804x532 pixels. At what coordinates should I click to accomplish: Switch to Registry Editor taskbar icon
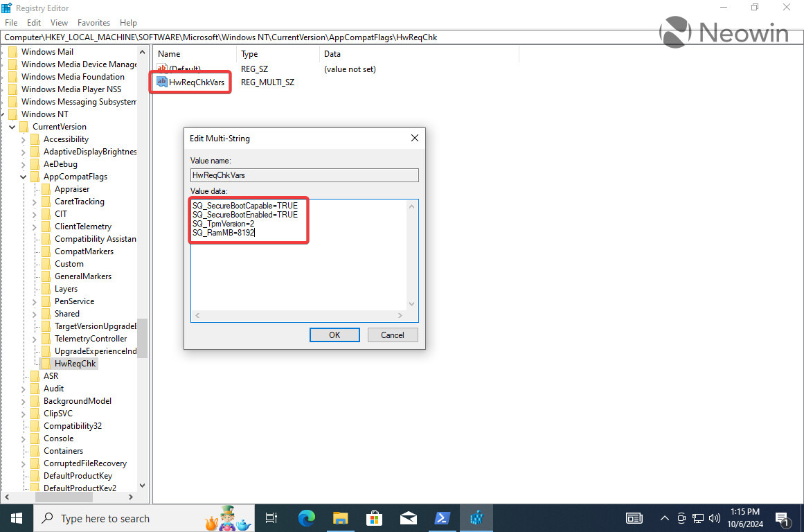coord(476,518)
